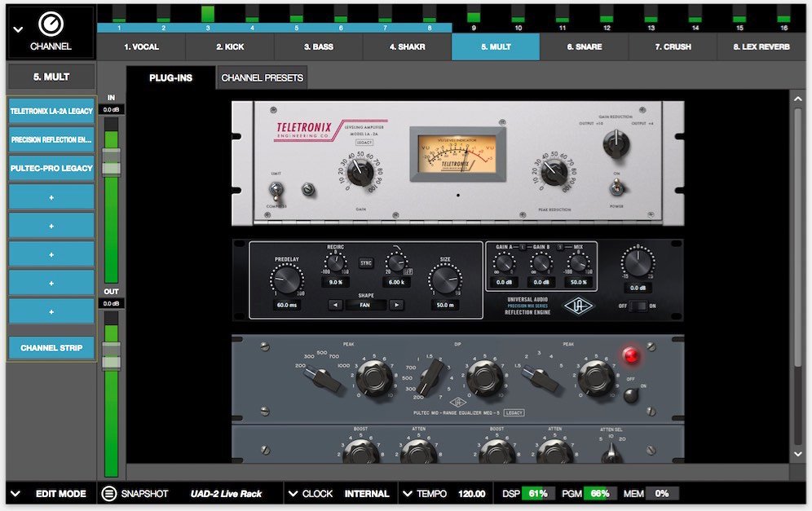Toggle the LA-2A Limit/Compress switch
This screenshot has width=812, height=511.
pos(276,191)
